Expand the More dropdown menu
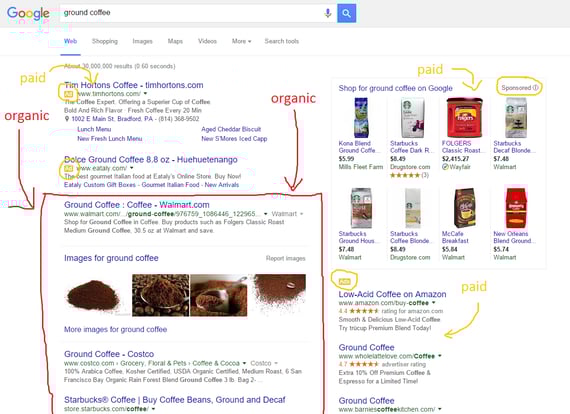Image resolution: width=570 pixels, height=414 pixels. (x=241, y=41)
